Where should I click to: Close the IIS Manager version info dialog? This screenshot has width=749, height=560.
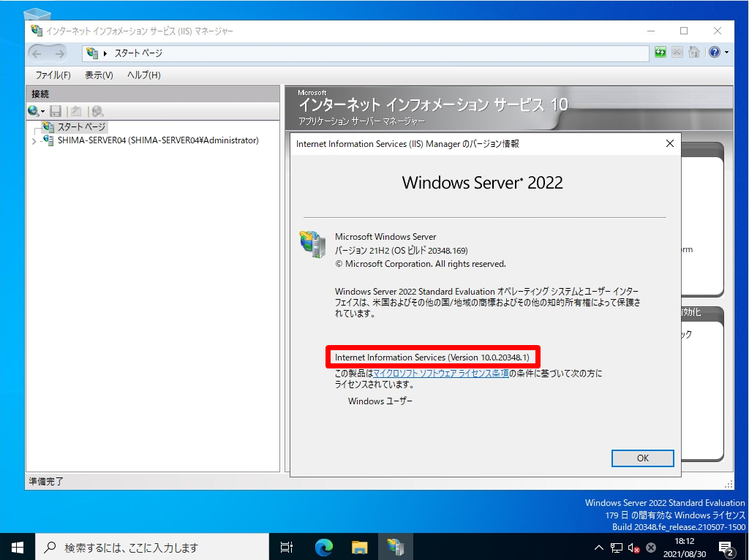670,144
